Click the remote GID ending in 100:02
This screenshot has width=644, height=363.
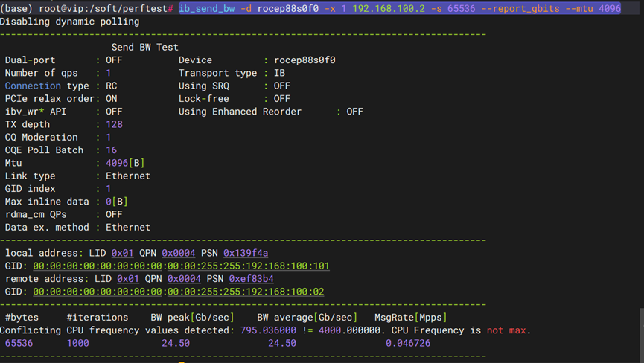[x=178, y=292]
